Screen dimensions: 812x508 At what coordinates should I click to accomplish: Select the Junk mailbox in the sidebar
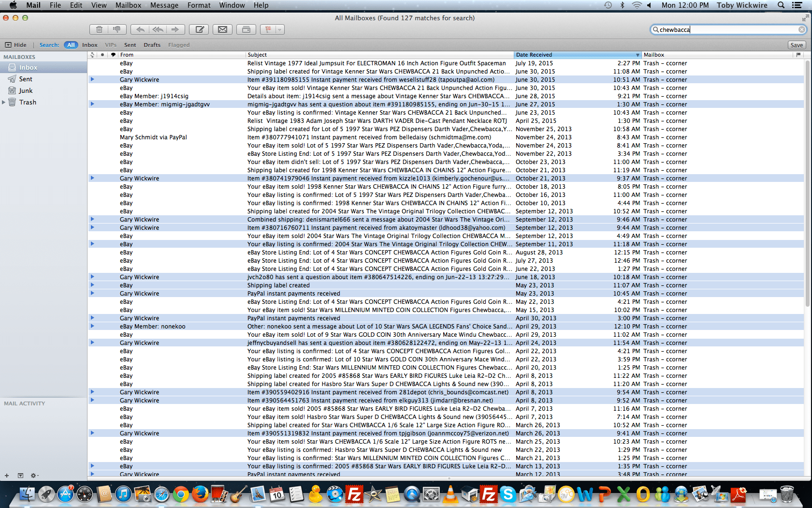click(x=43, y=90)
